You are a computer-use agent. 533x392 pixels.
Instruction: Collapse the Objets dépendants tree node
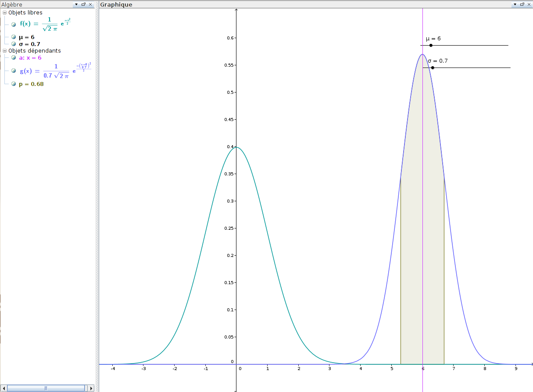[x=5, y=51]
